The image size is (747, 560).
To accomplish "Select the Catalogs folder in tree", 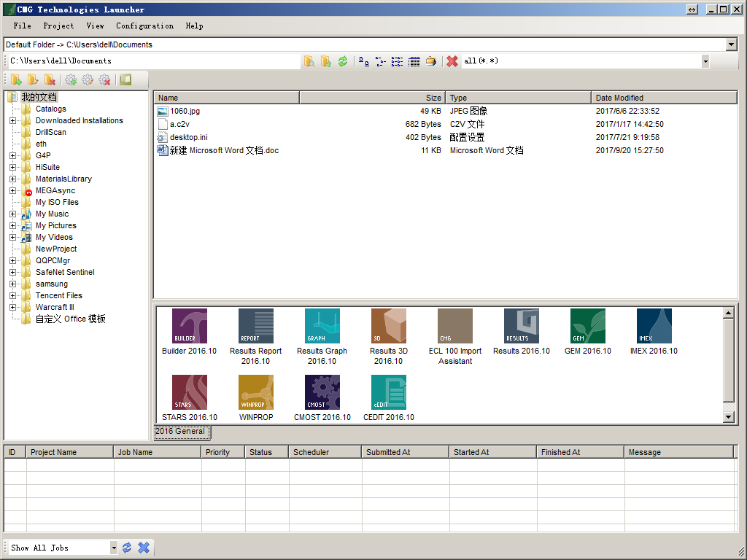I will (50, 109).
